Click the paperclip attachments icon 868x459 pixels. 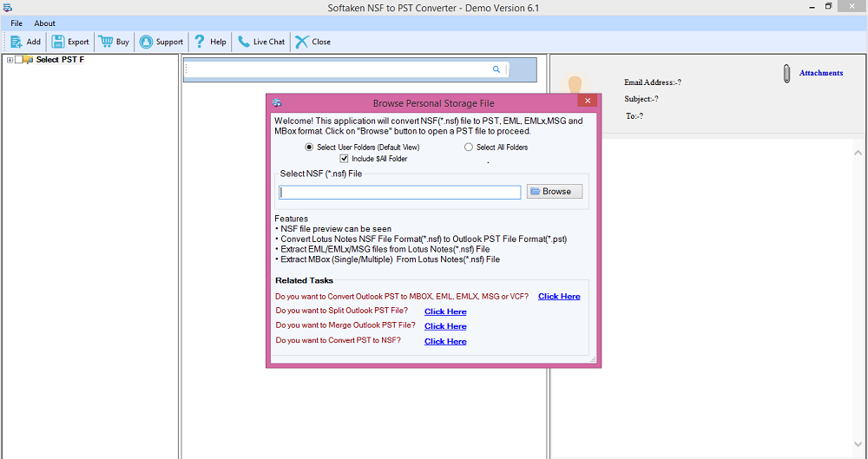[x=786, y=74]
